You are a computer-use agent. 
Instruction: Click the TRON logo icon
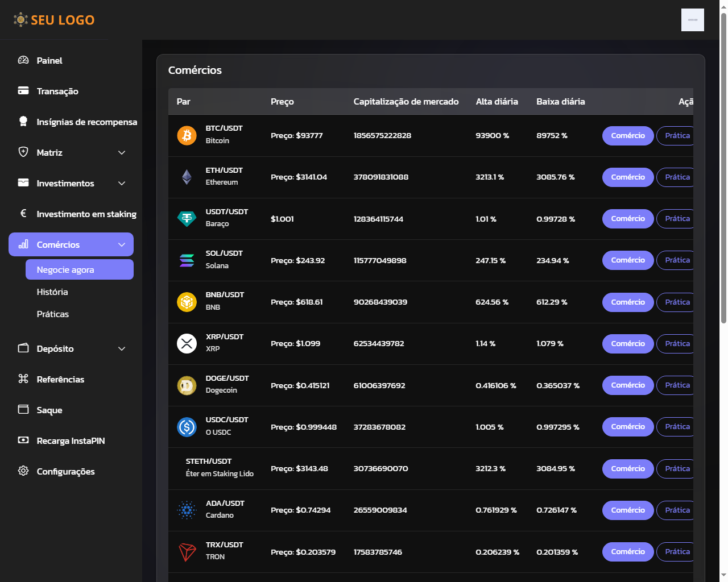(187, 552)
